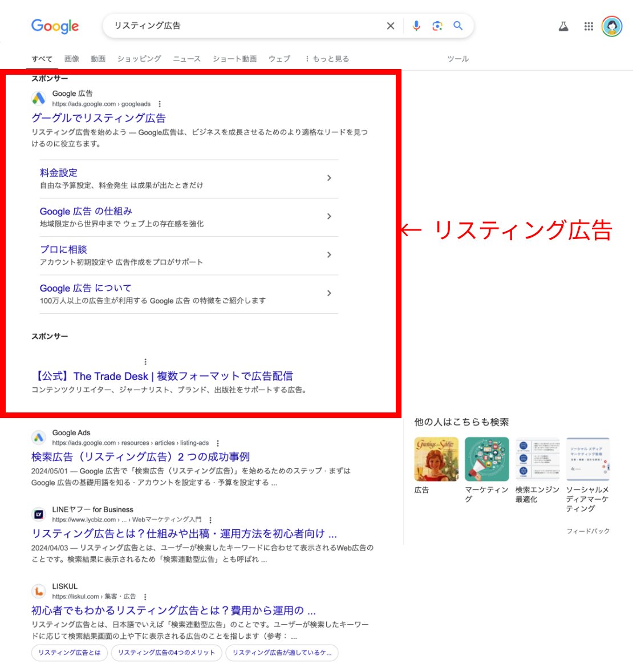Select the すべて tab
This screenshot has width=633, height=672.
[x=42, y=59]
